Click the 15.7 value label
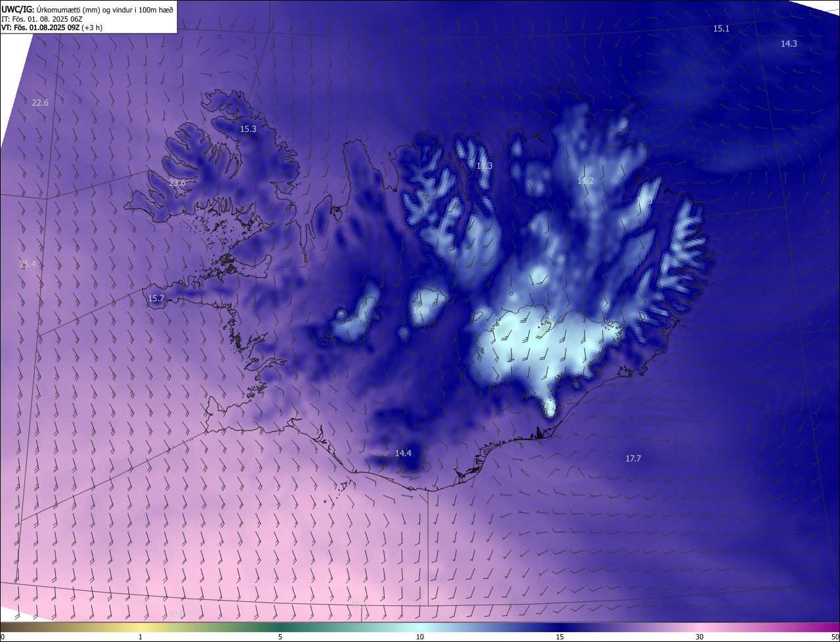This screenshot has width=840, height=642. pos(156,299)
